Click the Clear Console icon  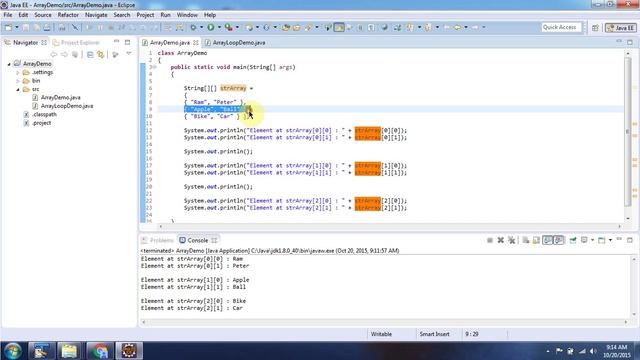[525, 240]
